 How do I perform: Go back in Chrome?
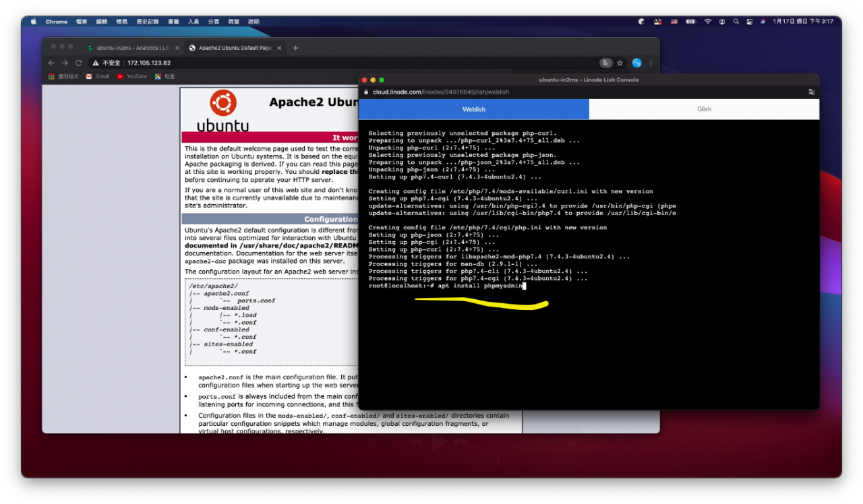51,63
